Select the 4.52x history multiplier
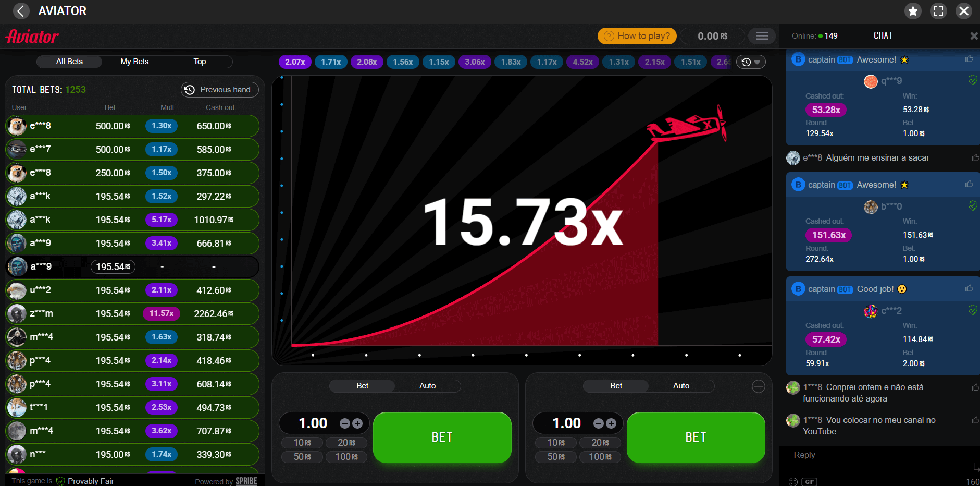Screen dimensions: 980x486 pyautogui.click(x=582, y=62)
